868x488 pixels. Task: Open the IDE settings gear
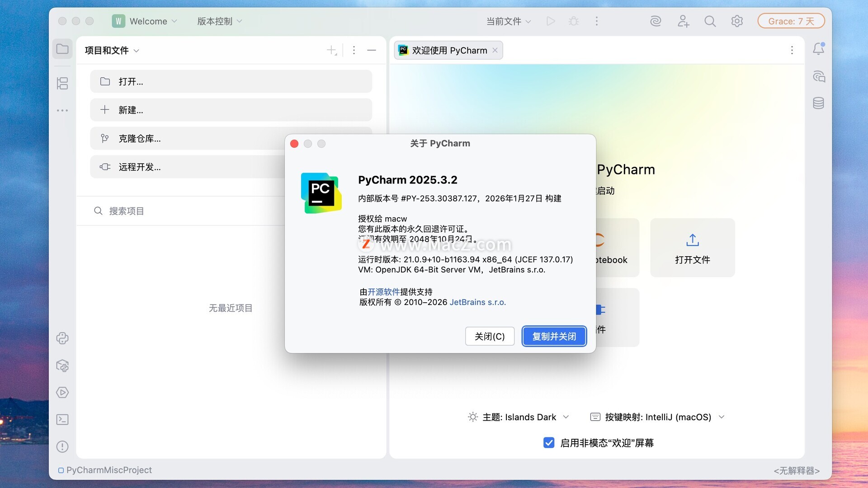[x=737, y=21]
